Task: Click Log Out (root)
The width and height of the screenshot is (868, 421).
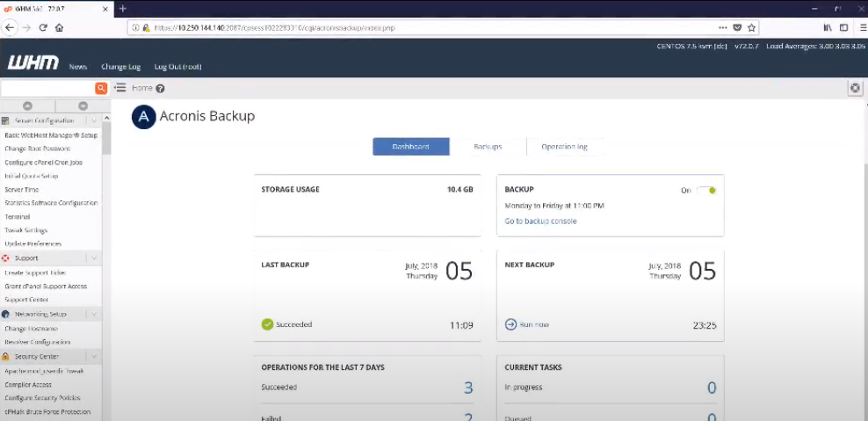Action: pyautogui.click(x=177, y=67)
